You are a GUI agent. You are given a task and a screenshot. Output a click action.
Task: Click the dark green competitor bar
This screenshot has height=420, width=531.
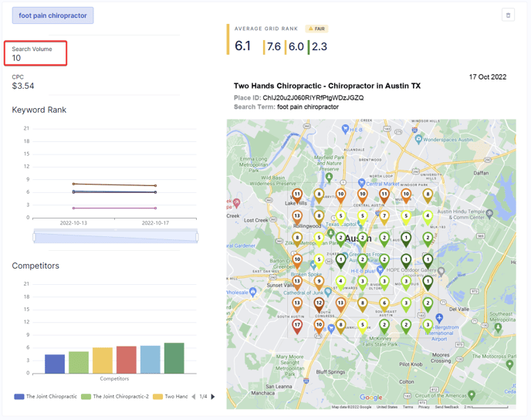coord(174,358)
